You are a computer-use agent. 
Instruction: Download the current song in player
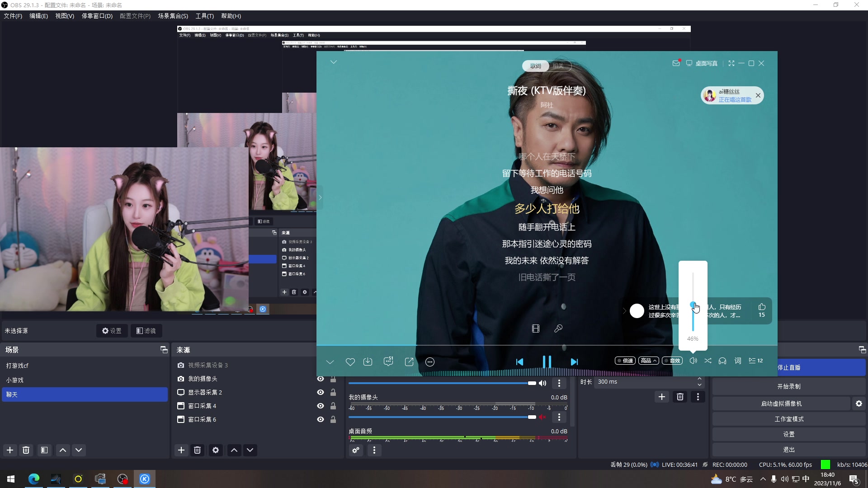pyautogui.click(x=368, y=362)
